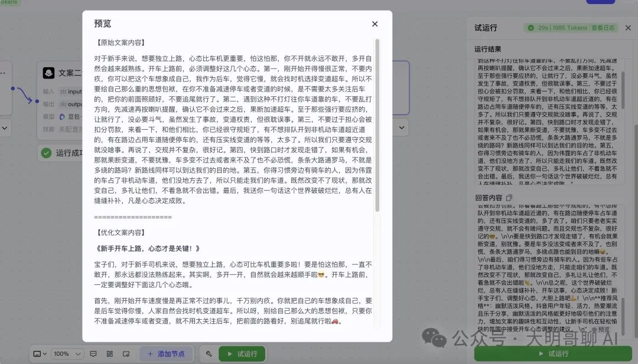Expand the chevron on the right canvas node
Screen dimensions: 638x364
coord(402,127)
